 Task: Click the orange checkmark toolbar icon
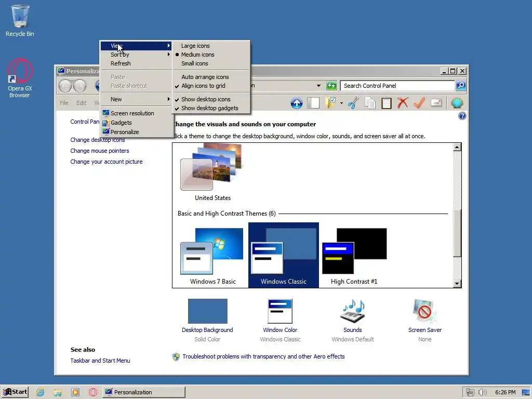419,103
